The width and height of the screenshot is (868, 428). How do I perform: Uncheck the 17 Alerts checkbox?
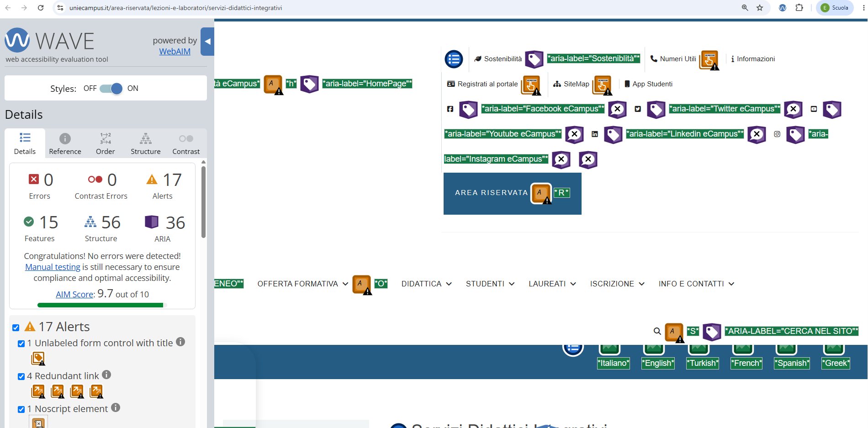click(x=16, y=328)
